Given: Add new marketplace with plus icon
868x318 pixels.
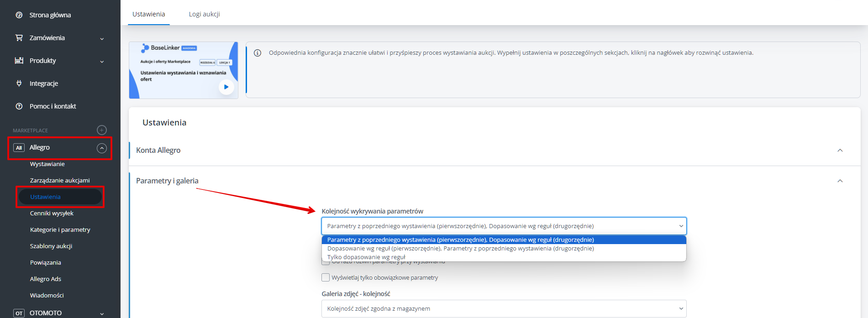Looking at the screenshot, I should point(102,130).
